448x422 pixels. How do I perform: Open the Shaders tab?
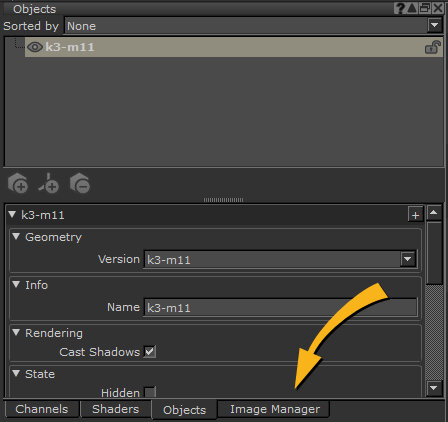tap(115, 409)
